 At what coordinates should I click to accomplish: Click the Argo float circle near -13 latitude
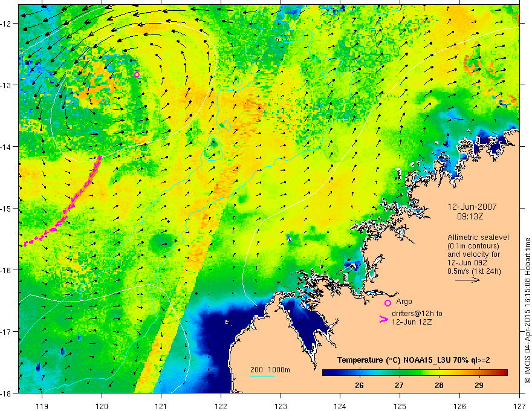(137, 74)
